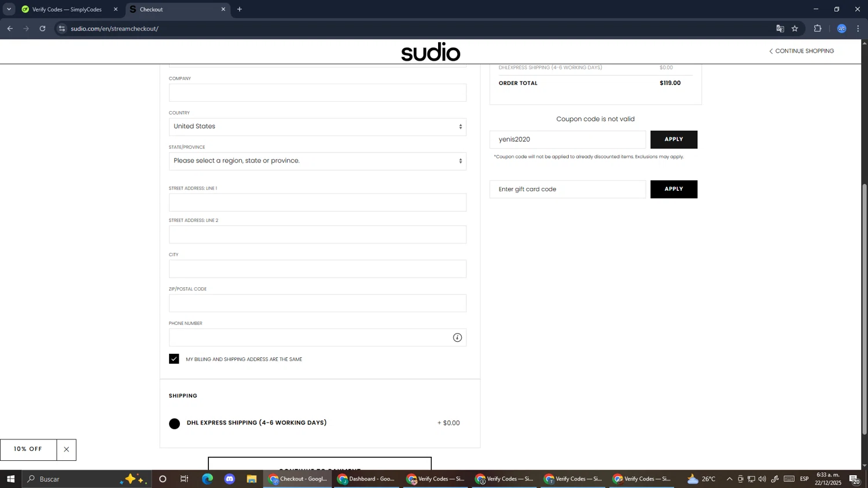This screenshot has width=868, height=488.
Task: Expand the tab search dropdown arrow
Action: tap(9, 9)
